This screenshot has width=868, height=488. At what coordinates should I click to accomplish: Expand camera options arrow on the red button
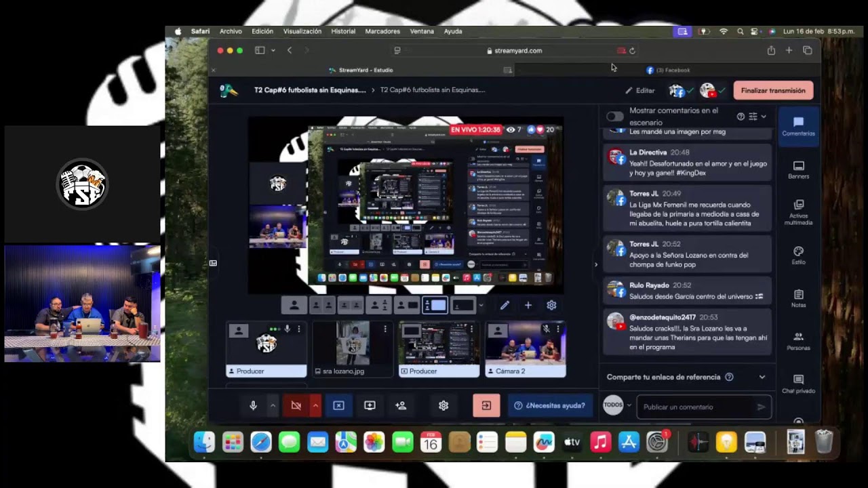click(x=315, y=405)
